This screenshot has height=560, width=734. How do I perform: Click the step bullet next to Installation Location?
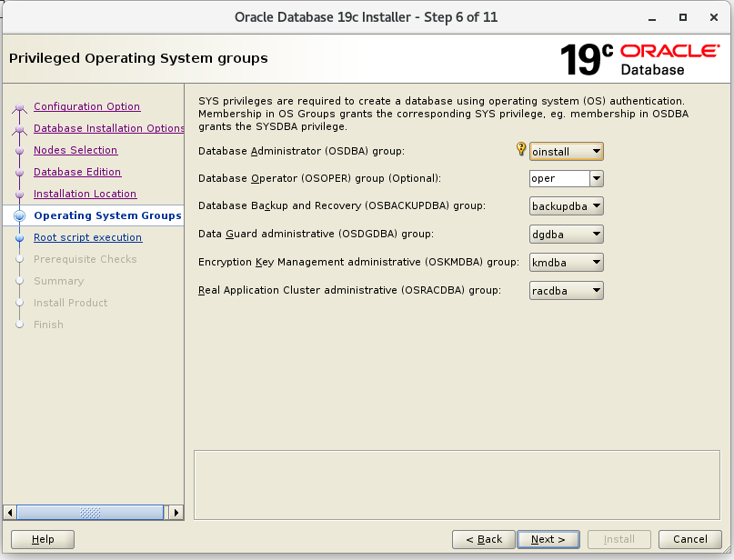point(19,195)
